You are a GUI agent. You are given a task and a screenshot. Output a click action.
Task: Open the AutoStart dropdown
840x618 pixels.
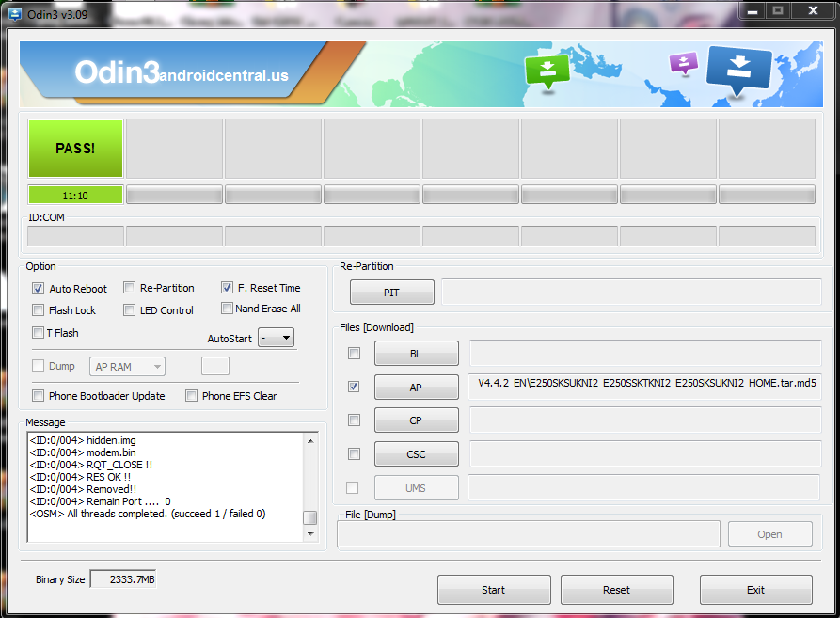coord(276,338)
